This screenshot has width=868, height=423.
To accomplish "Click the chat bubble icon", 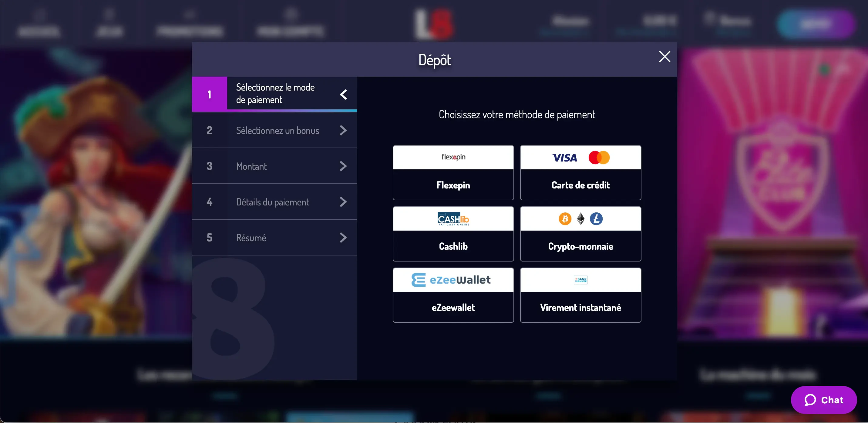I will [810, 400].
